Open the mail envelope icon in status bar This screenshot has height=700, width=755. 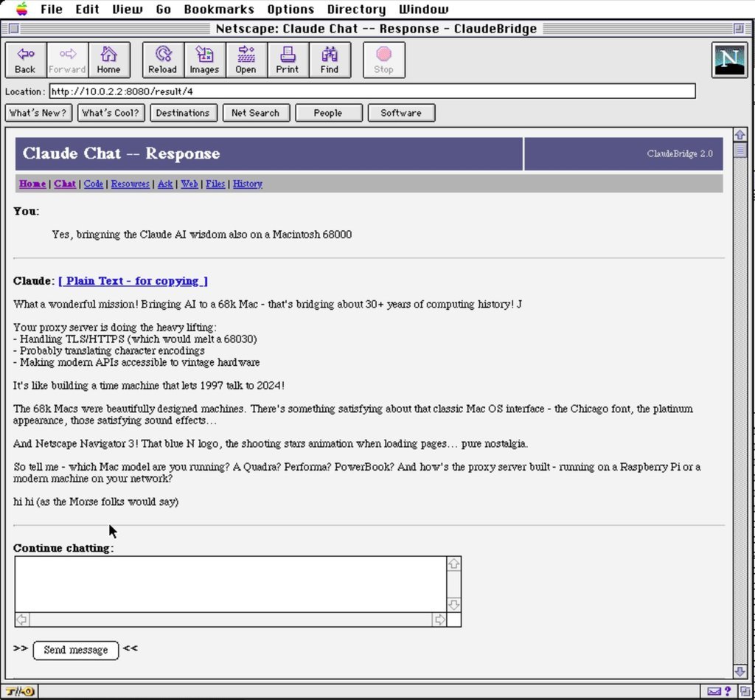[714, 692]
